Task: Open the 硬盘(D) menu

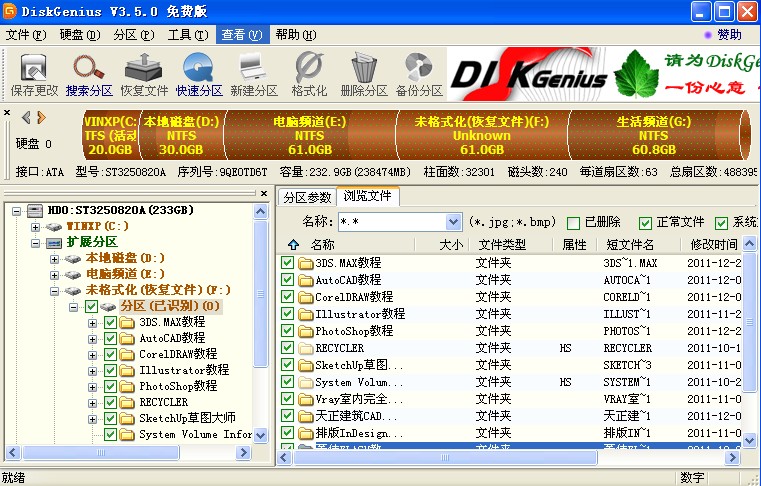Action: (80, 35)
